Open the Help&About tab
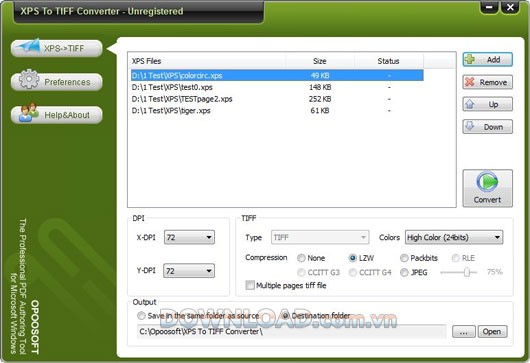530x363 pixels. [56, 115]
